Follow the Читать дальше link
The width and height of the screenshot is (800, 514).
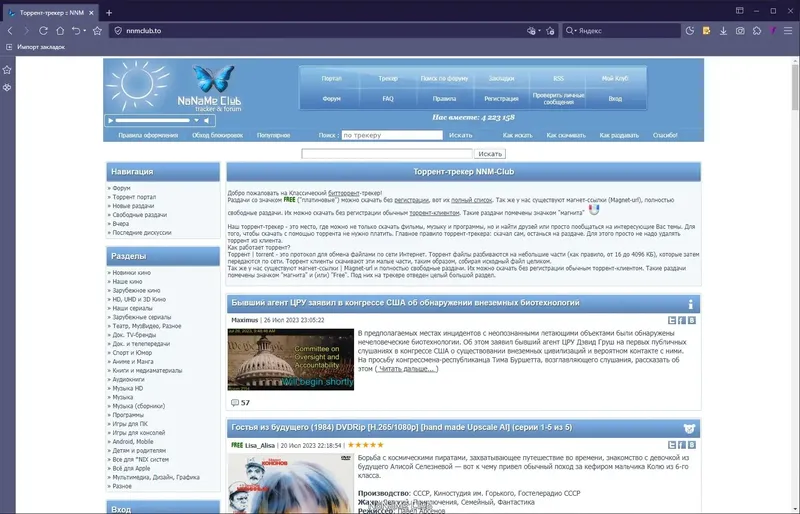[407, 369]
